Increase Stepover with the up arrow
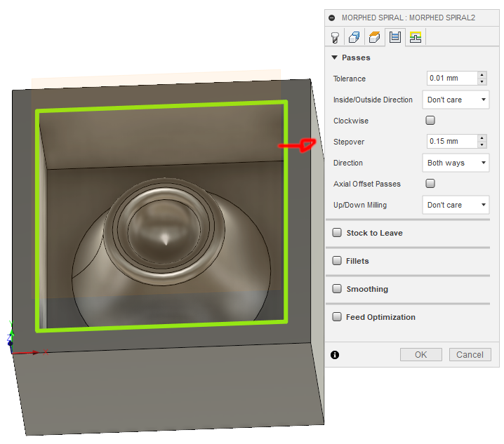Screen dimensions: 504x444 pyautogui.click(x=482, y=137)
